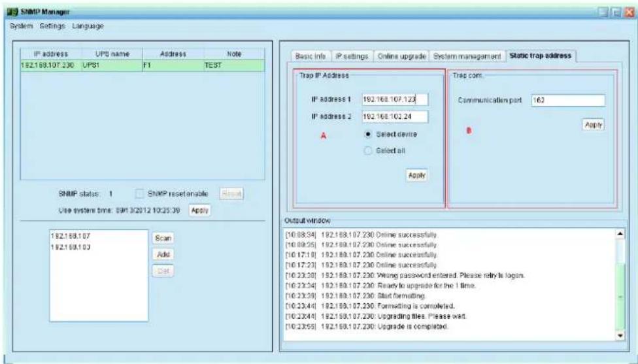The width and height of the screenshot is (638, 364).
Task: Open the Online upgrade tab
Action: point(401,56)
